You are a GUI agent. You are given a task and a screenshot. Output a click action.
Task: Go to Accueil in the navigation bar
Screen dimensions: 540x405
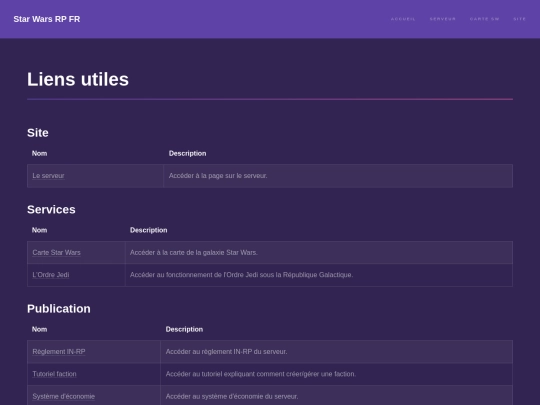(x=403, y=19)
